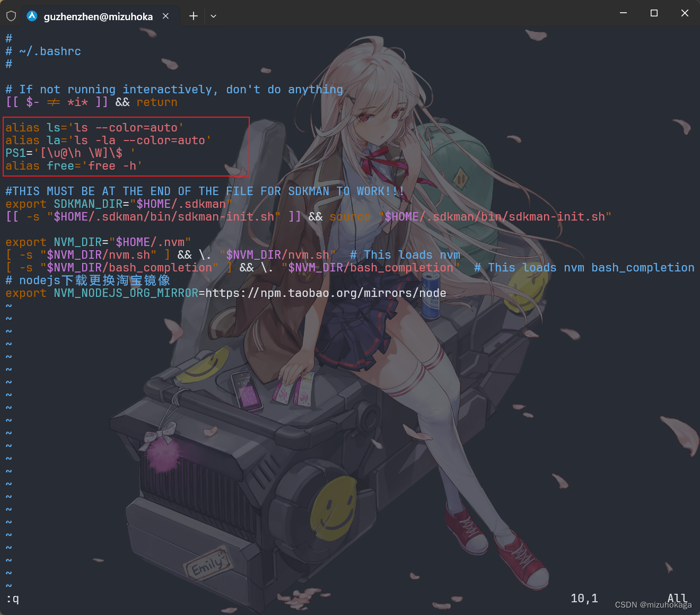The height and width of the screenshot is (615, 700).
Task: Click the 'nodejs下载更换淘宝镜像' comment line
Action: pyautogui.click(x=87, y=280)
